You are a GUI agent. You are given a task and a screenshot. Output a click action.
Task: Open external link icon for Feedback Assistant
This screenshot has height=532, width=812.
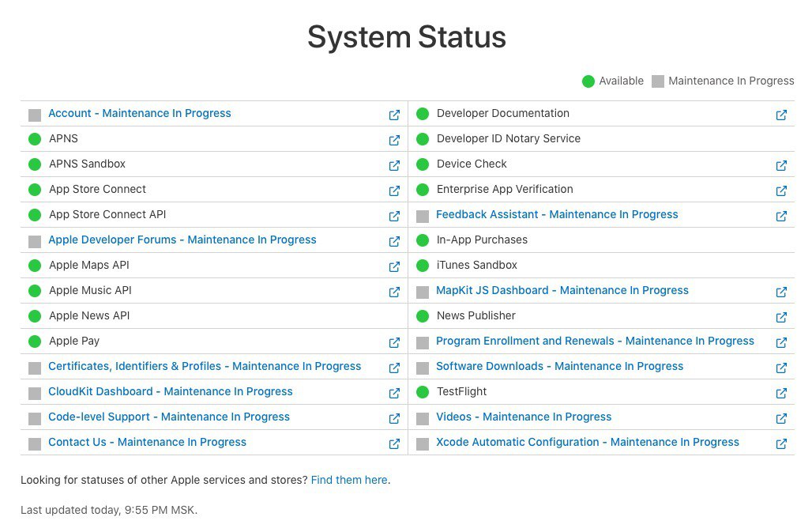pyautogui.click(x=781, y=216)
